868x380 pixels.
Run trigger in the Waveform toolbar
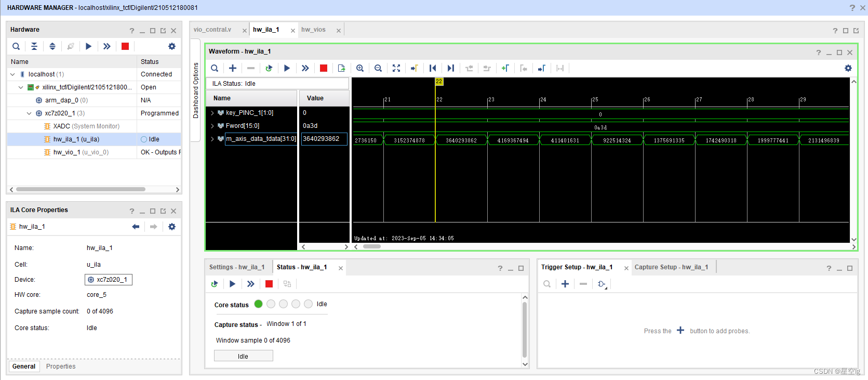[287, 68]
